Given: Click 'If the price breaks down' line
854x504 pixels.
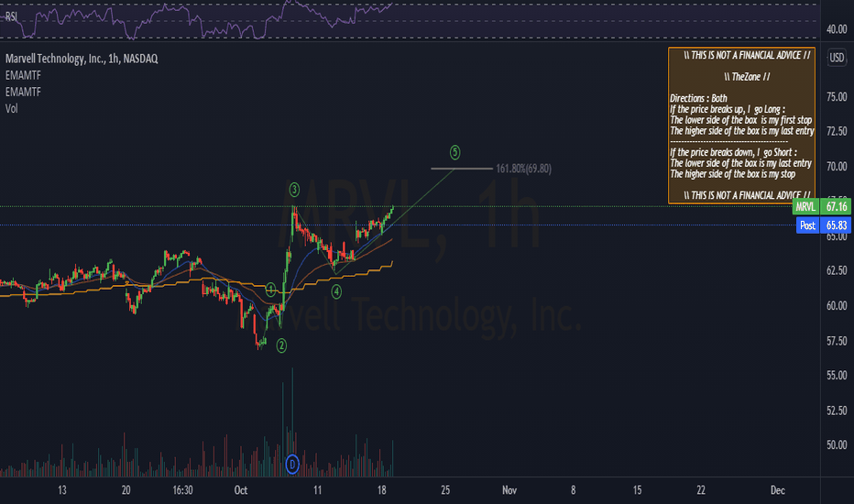Looking at the screenshot, I should [733, 152].
